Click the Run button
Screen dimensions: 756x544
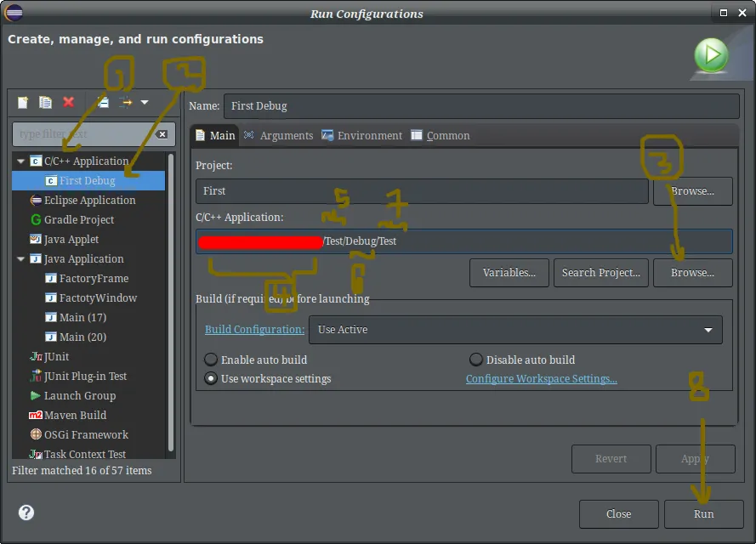(x=703, y=514)
